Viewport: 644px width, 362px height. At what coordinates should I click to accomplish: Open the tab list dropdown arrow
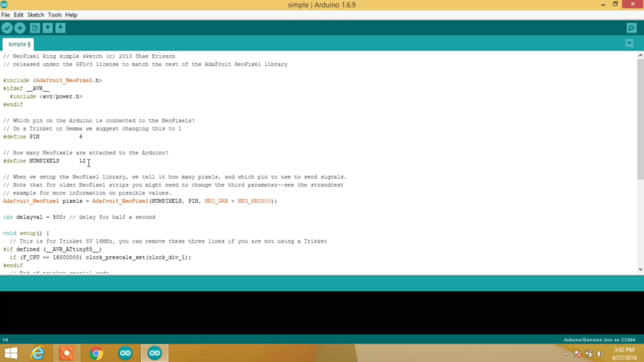point(629,43)
